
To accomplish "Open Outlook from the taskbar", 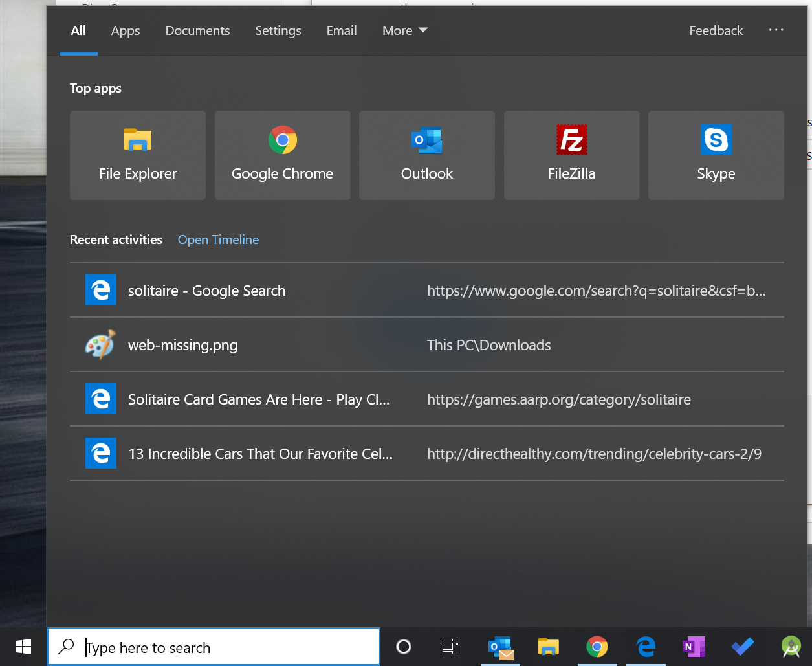I will pos(501,647).
